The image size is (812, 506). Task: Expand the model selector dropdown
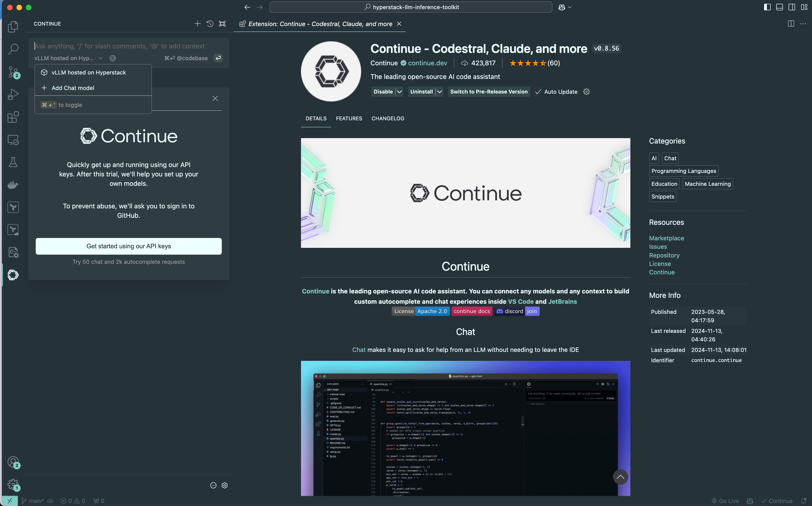coord(69,58)
